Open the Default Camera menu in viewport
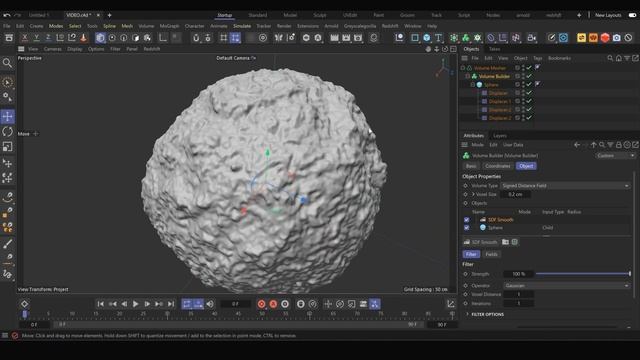This screenshot has width=640, height=360. pyautogui.click(x=236, y=58)
